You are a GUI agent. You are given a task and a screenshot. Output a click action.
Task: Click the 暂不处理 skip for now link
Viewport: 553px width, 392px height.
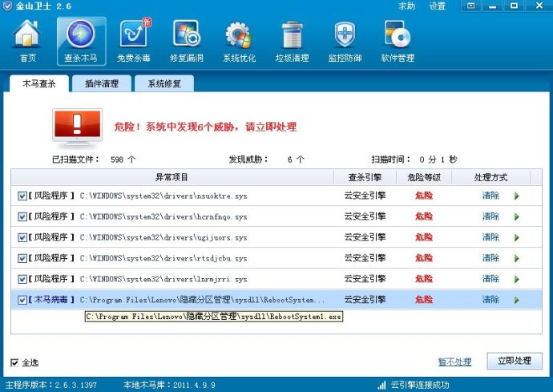454,362
